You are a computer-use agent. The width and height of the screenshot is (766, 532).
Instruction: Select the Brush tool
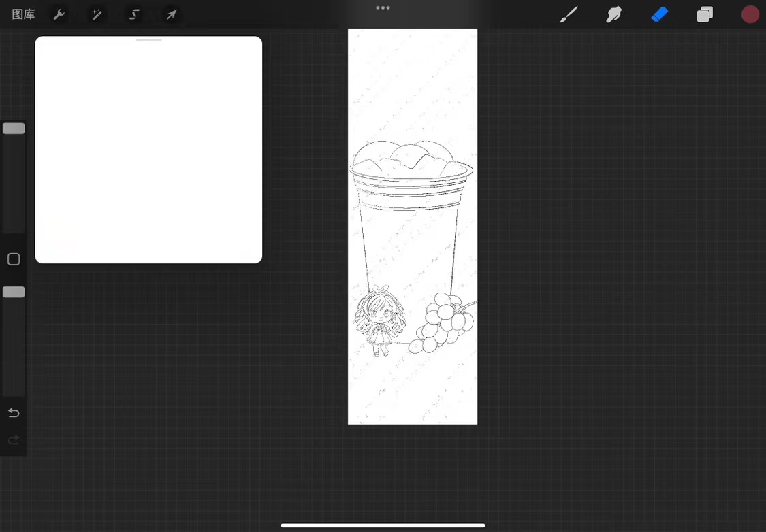click(569, 15)
